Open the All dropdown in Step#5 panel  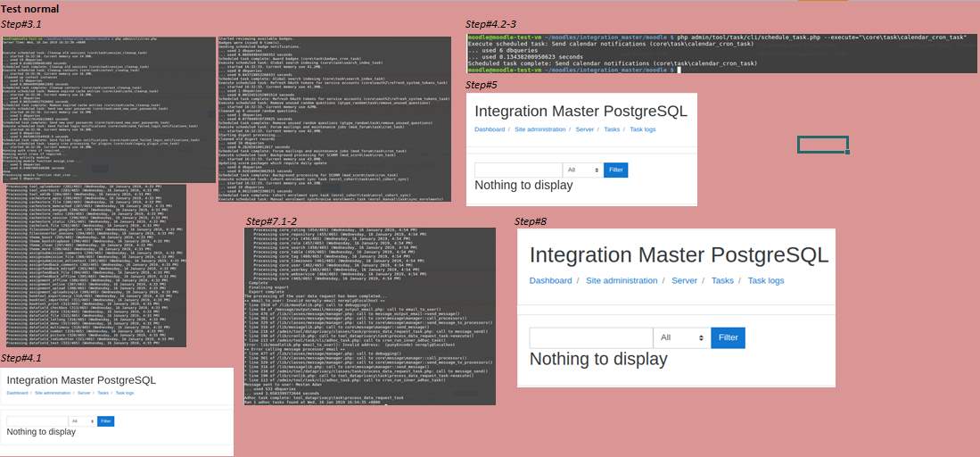point(582,170)
